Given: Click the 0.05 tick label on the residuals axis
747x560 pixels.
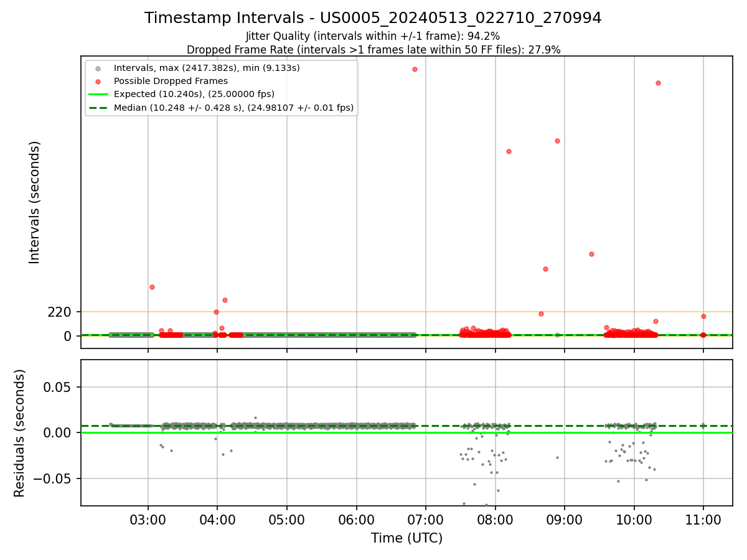Looking at the screenshot, I should 58,387.
